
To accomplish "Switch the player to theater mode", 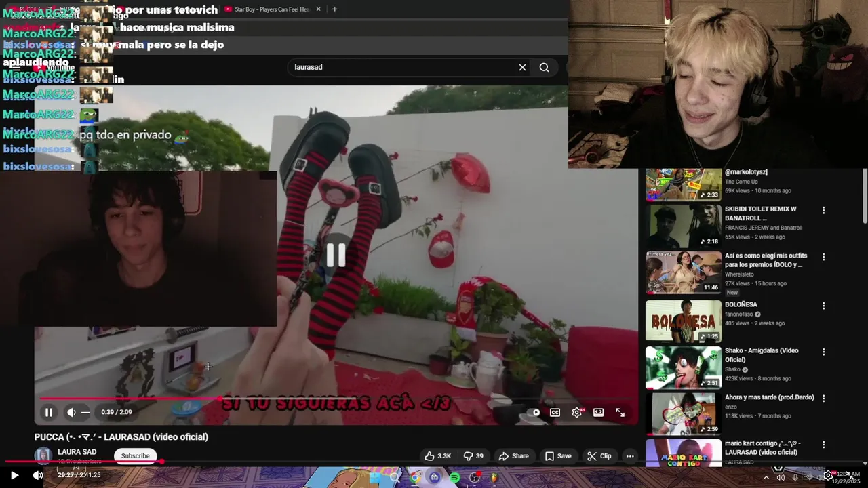I will (x=598, y=412).
